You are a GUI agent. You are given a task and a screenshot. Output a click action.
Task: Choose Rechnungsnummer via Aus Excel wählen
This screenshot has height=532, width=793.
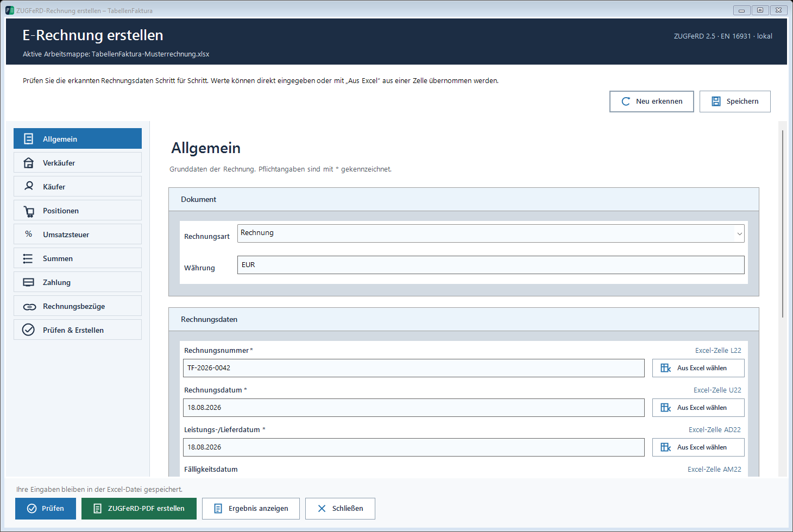tap(698, 368)
